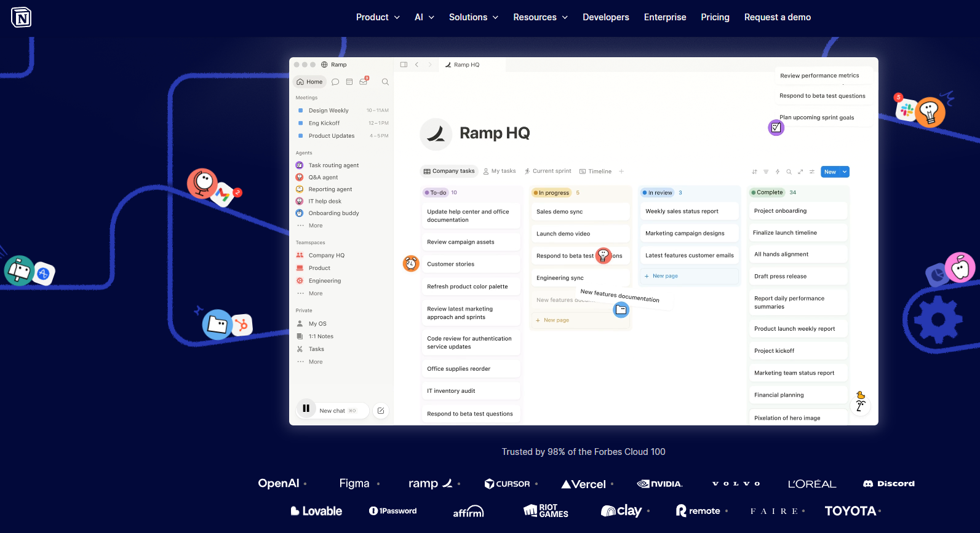Expand the AI navigation menu
980x533 pixels.
(x=424, y=17)
